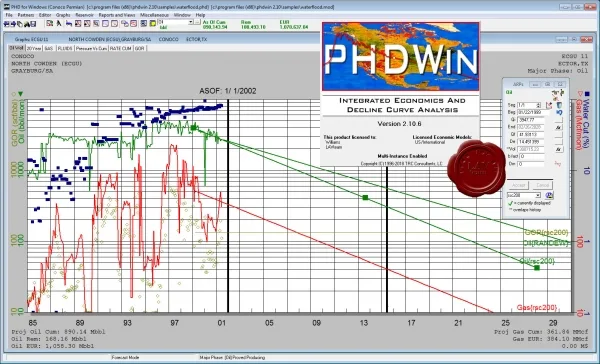Screen dimensions: 600x364
Task: Click the Cancel button in the ARPs panel
Action: (543, 185)
